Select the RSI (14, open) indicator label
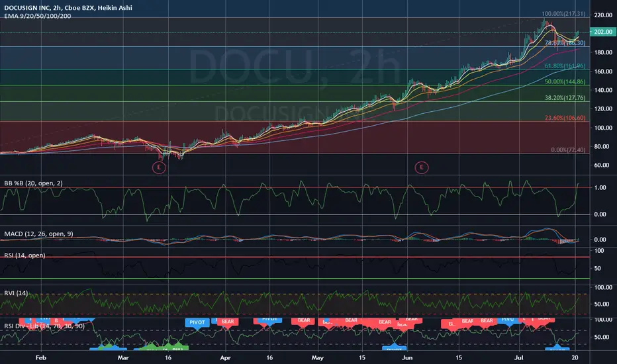The width and height of the screenshot is (617, 364). 24,255
